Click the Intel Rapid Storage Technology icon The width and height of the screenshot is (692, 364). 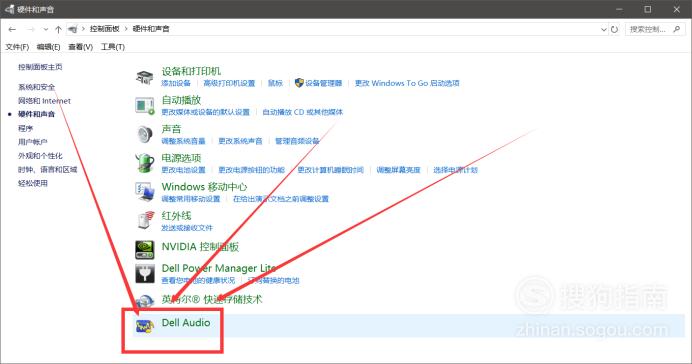(x=144, y=301)
